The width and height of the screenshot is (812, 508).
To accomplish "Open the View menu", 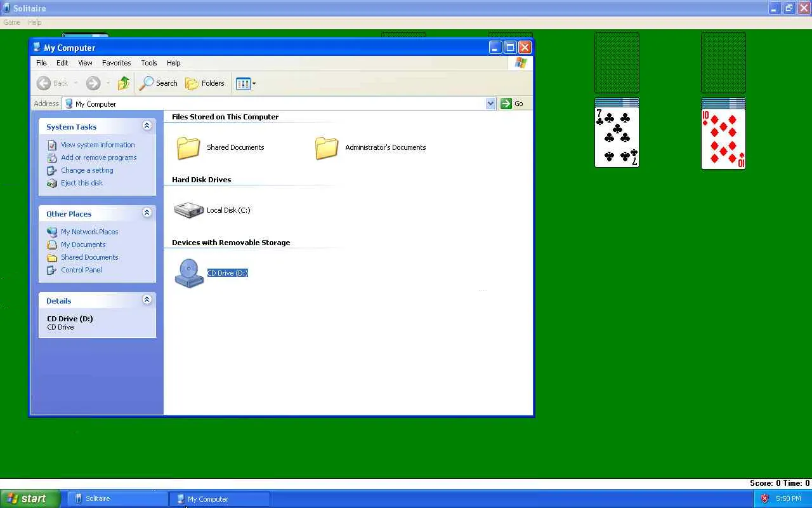I will coord(85,63).
